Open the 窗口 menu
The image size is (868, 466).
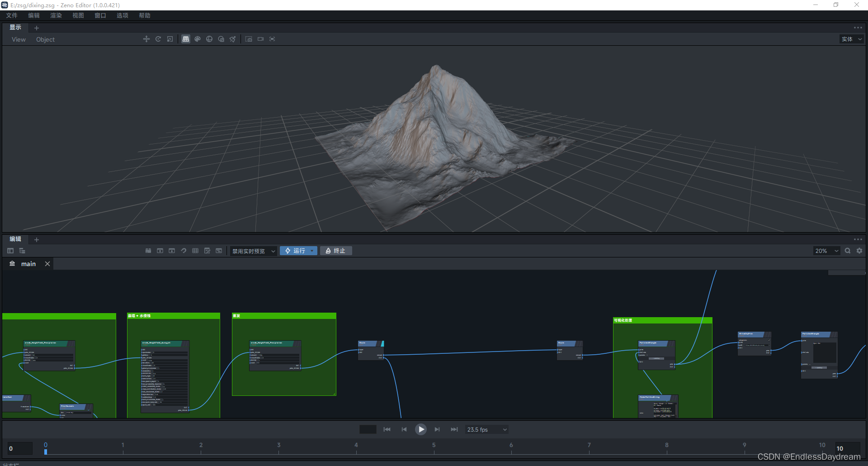pyautogui.click(x=100, y=15)
